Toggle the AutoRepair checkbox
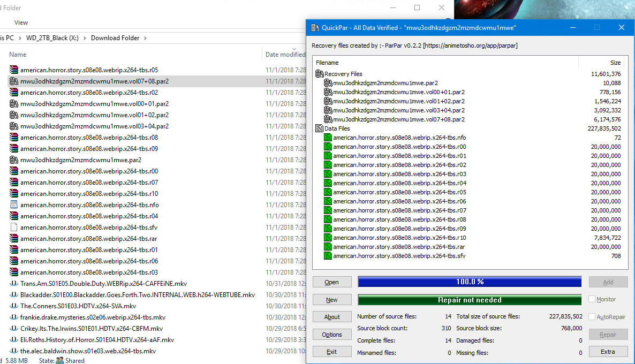The width and height of the screenshot is (635, 364). pos(592,317)
